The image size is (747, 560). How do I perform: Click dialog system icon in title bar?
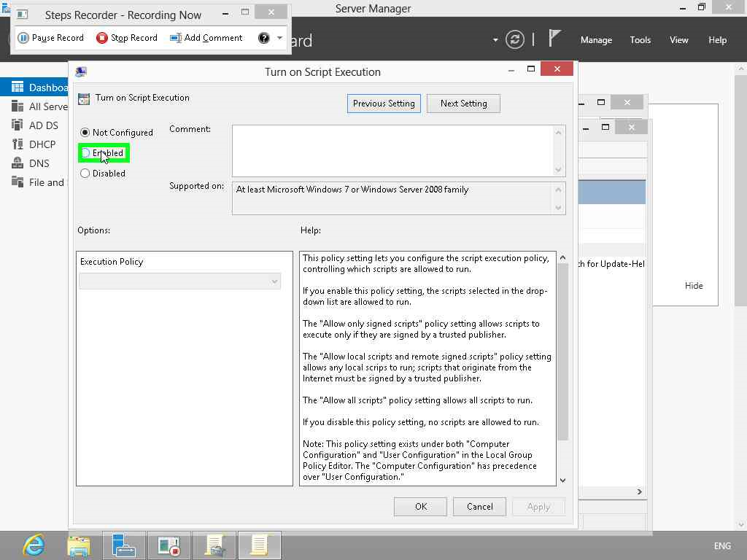point(81,72)
